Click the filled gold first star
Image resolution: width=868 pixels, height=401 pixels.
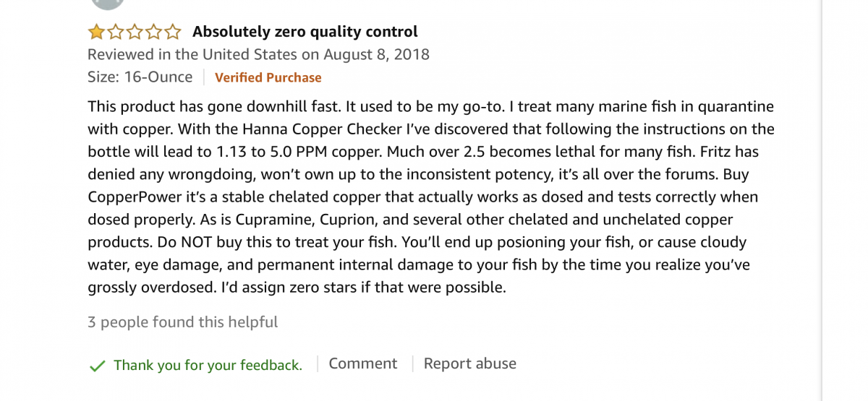point(96,32)
